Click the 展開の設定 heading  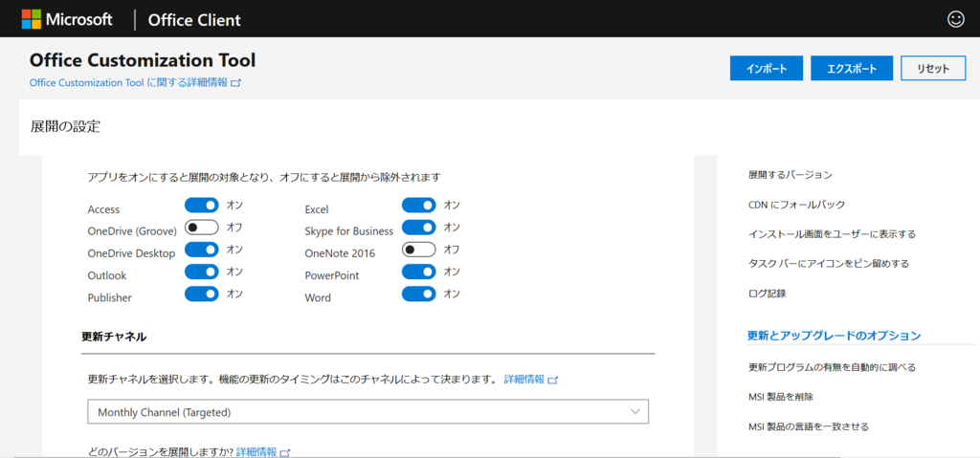65,127
